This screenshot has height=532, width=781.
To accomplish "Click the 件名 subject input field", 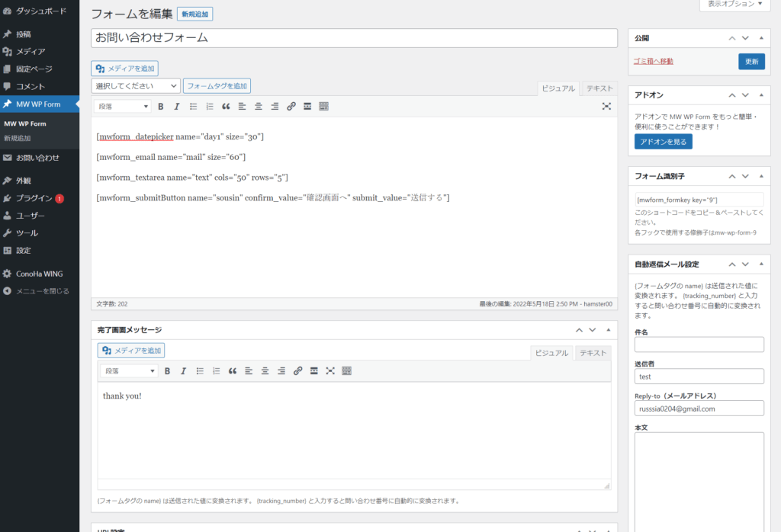I will point(699,345).
